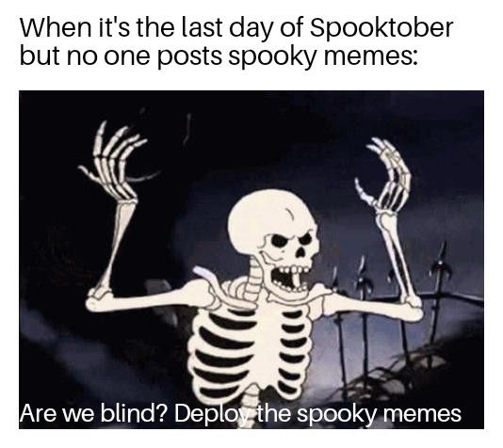Click the skeleton's right-side elbow joint
503x448 pixels.
click(x=413, y=306)
